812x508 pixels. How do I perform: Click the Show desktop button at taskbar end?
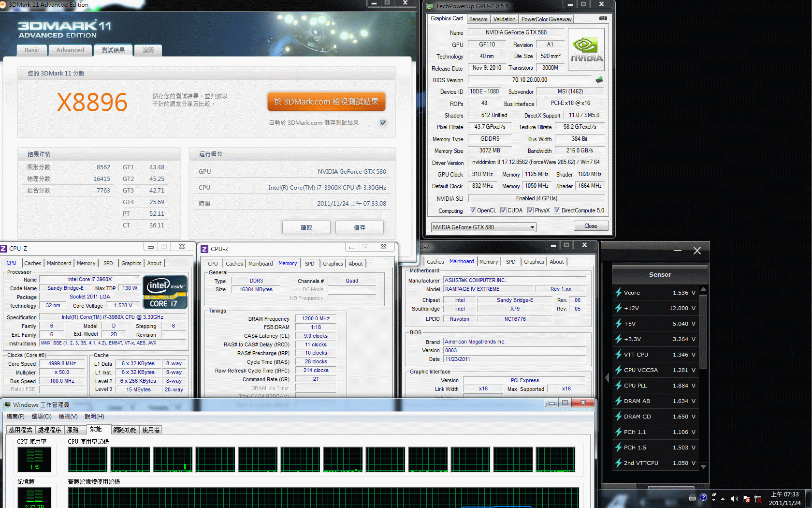tap(809, 499)
